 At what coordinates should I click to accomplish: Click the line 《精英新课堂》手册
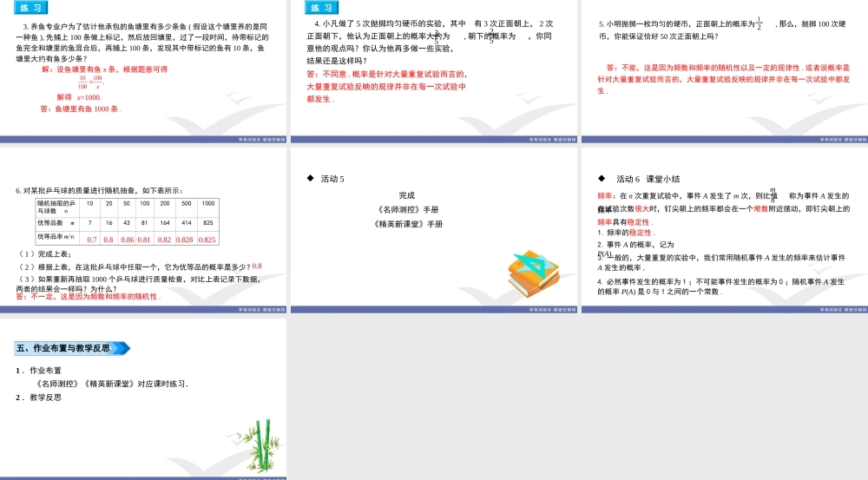(x=409, y=224)
